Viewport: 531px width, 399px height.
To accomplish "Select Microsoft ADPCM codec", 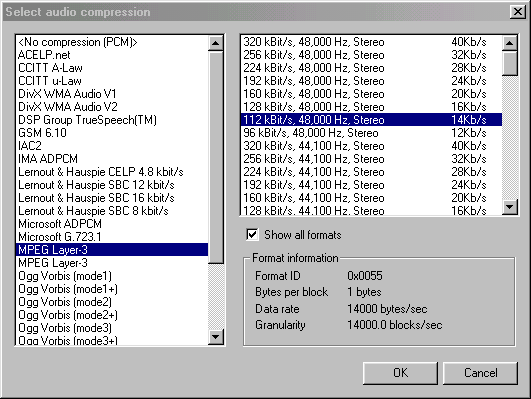I will (x=112, y=224).
